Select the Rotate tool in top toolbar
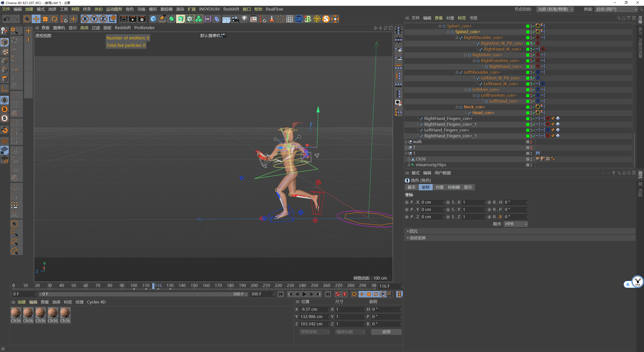This screenshot has width=644, height=352. (x=54, y=19)
